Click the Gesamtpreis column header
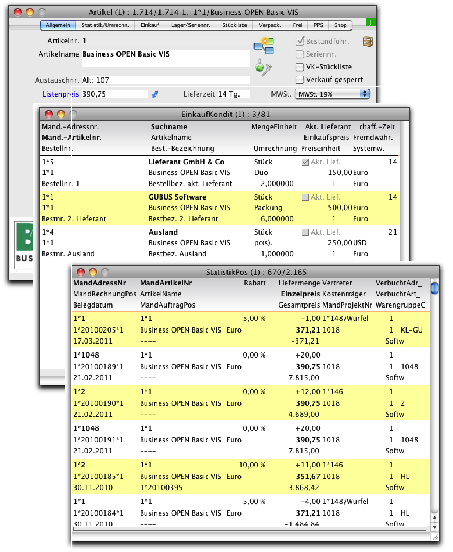The width and height of the screenshot is (453, 552). coord(299,305)
